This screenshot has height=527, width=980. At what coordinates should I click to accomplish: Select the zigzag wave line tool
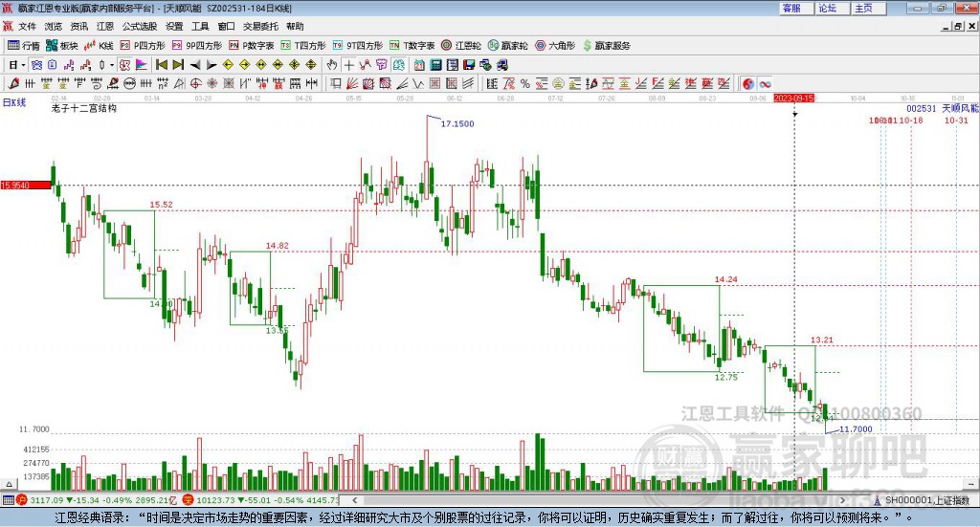tap(417, 83)
